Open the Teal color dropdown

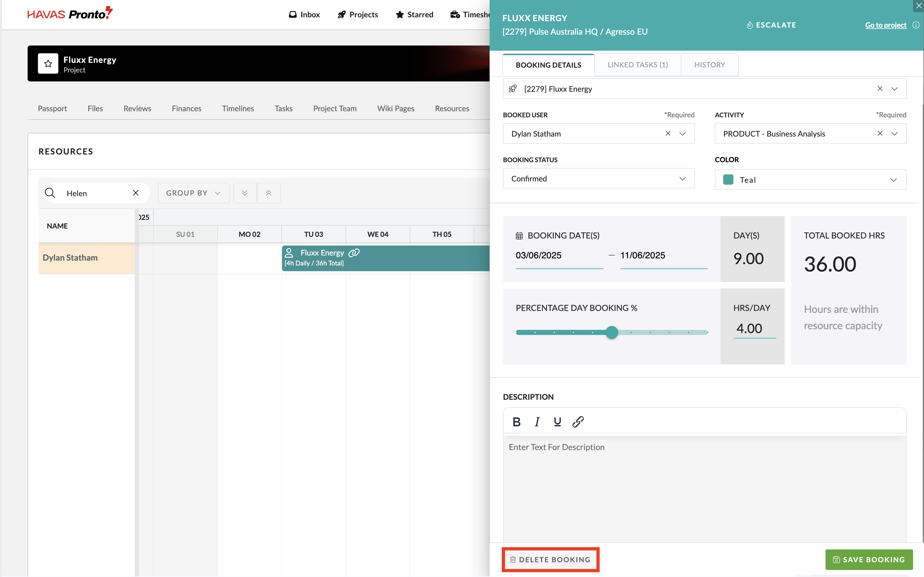(x=810, y=180)
